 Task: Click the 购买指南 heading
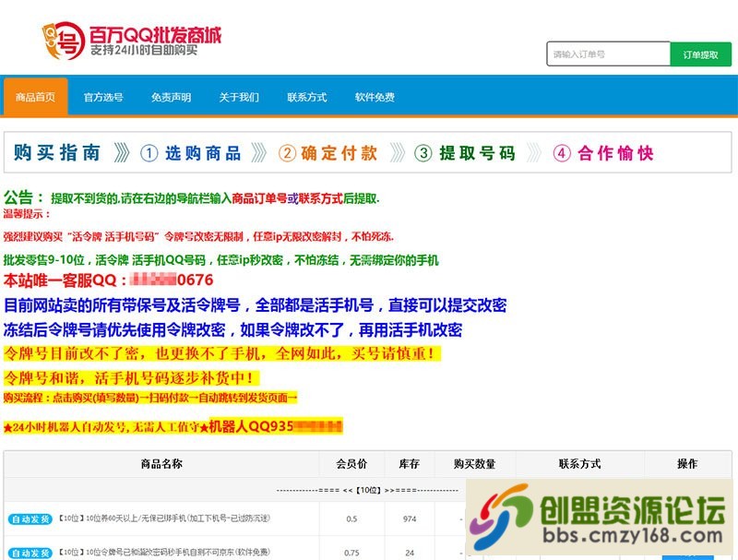[57, 152]
